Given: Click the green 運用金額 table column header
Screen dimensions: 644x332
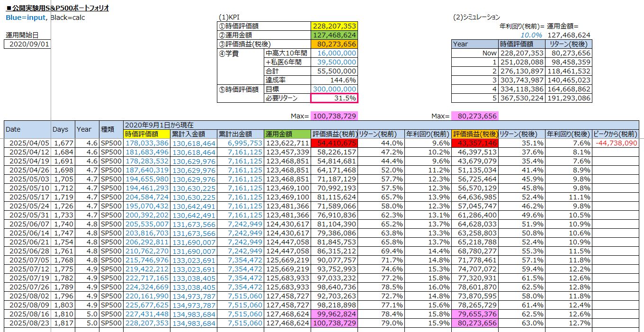Looking at the screenshot, I should [287, 134].
